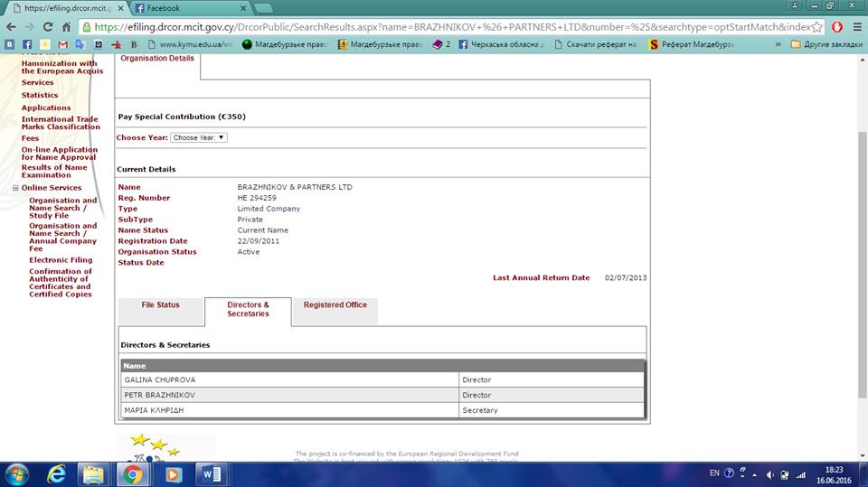Open the Другие закладки bookmarks folder
Image resolution: width=868 pixels, height=487 pixels.
click(x=826, y=43)
